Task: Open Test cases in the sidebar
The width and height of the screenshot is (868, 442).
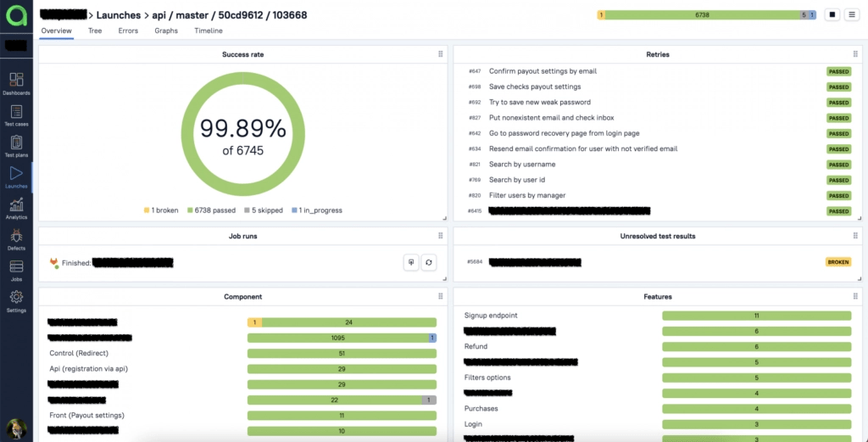Action: pos(16,115)
